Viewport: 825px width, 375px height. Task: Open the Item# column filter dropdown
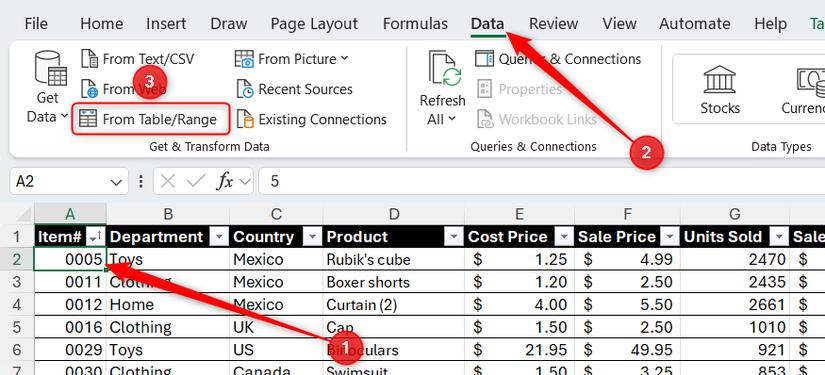97,237
